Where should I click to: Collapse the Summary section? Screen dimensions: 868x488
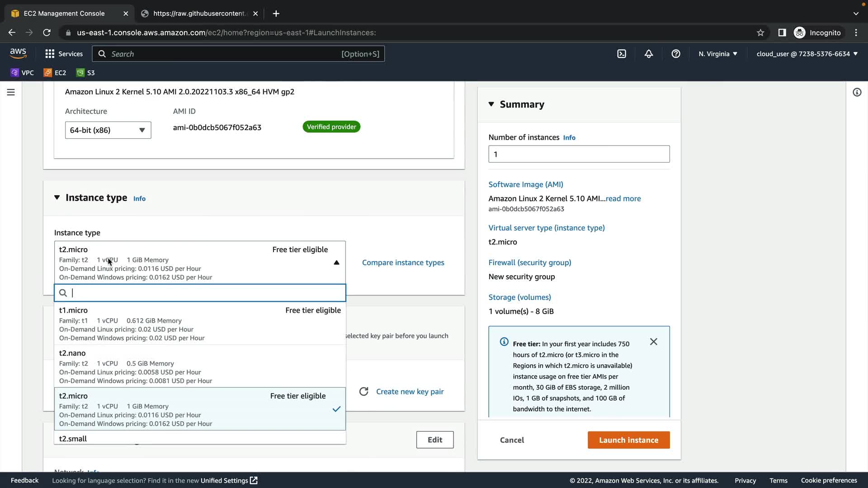[x=491, y=104]
